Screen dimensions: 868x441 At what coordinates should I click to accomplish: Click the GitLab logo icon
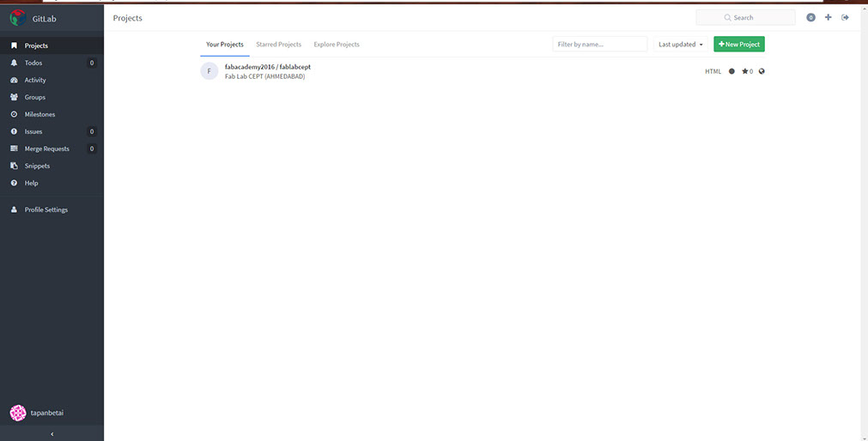click(18, 18)
